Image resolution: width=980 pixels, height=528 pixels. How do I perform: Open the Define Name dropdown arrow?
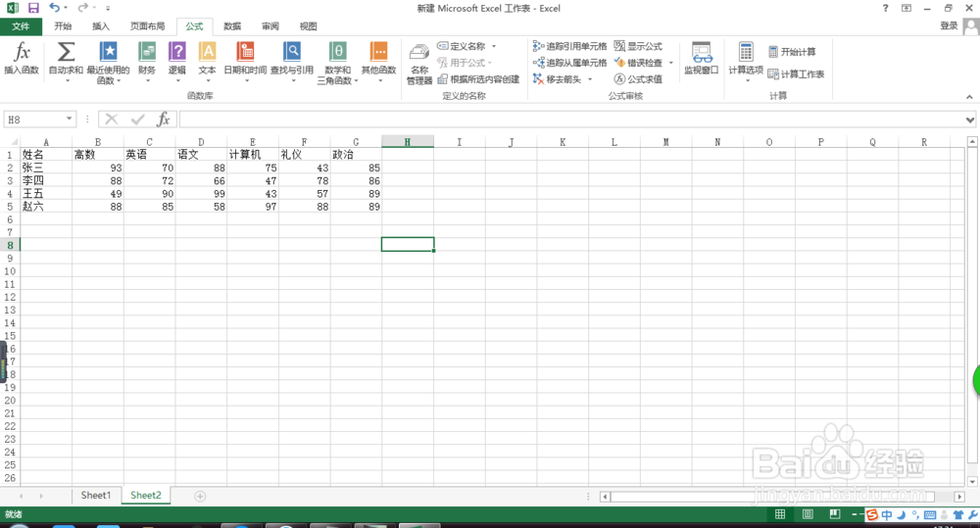click(494, 46)
